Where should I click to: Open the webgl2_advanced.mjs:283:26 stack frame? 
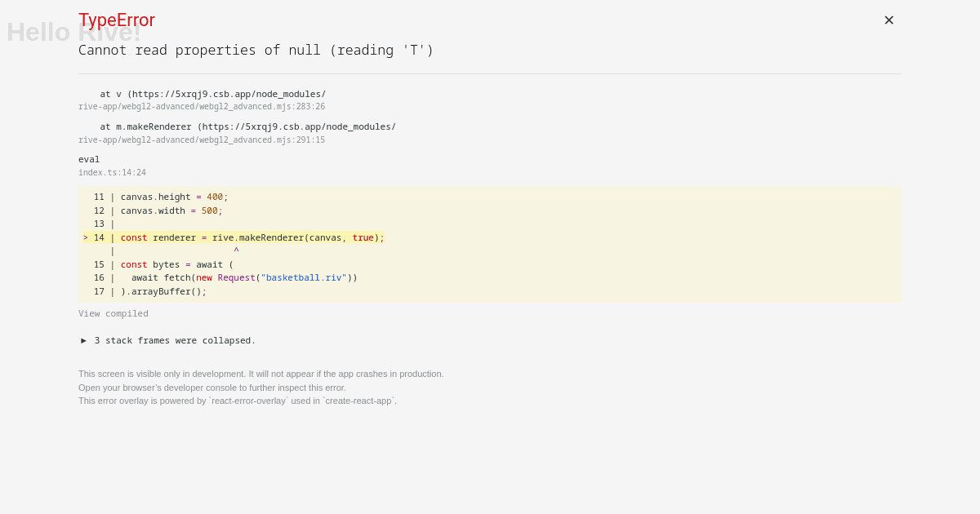point(202,107)
